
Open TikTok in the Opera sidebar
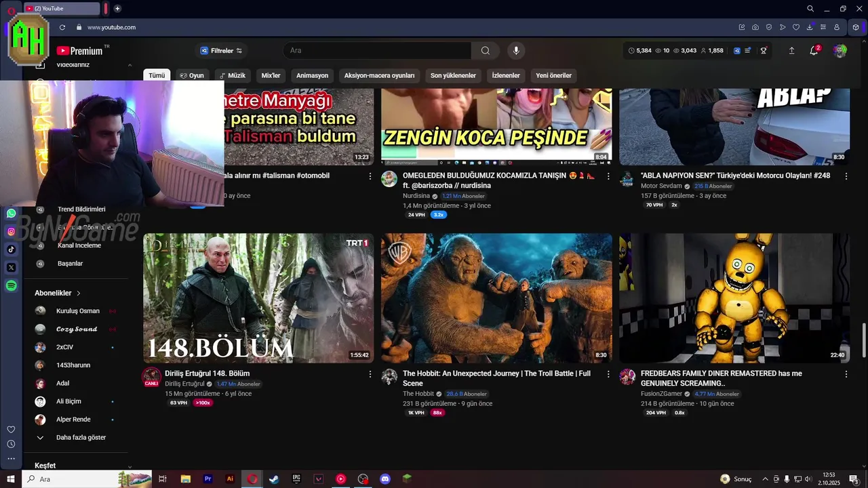coord(11,249)
